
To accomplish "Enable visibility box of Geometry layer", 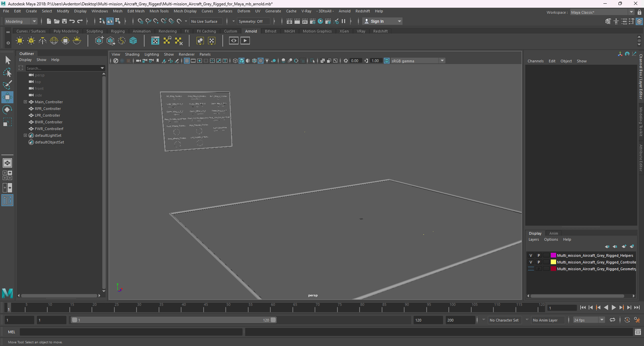I will click(x=531, y=269).
